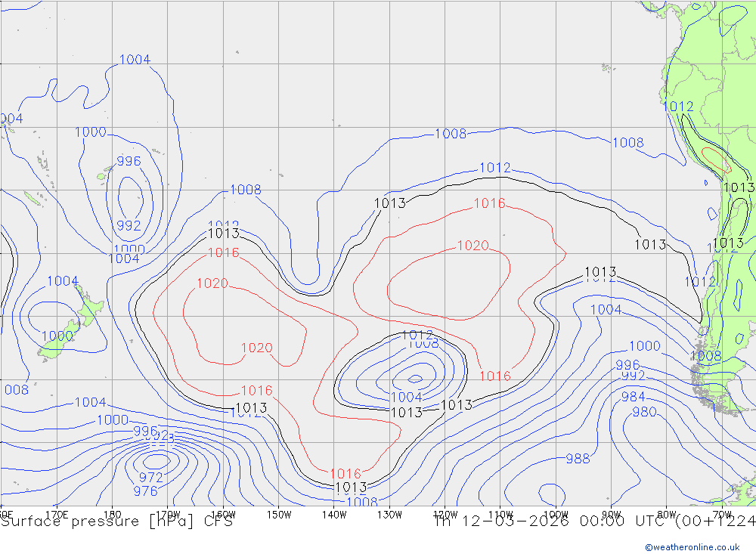
Task: Click the 180 longitude axis label
Action: pos(112,515)
